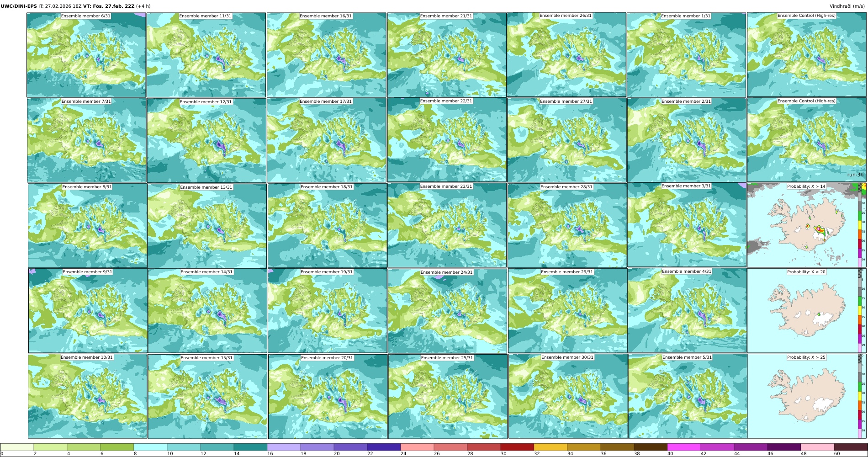Viewport: 868px width, 457px height.
Task: Select the 20–22 m/s purple legend swatch
Action: point(350,447)
